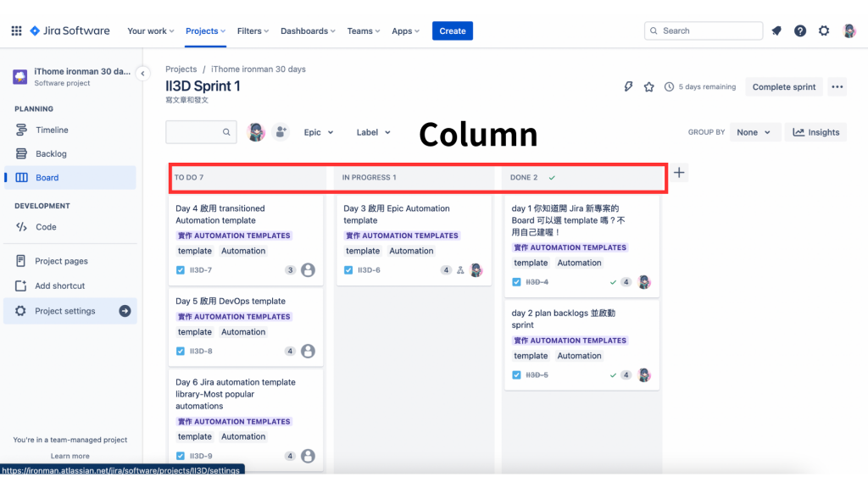
Task: Open the more actions ellipsis menu
Action: (837, 87)
